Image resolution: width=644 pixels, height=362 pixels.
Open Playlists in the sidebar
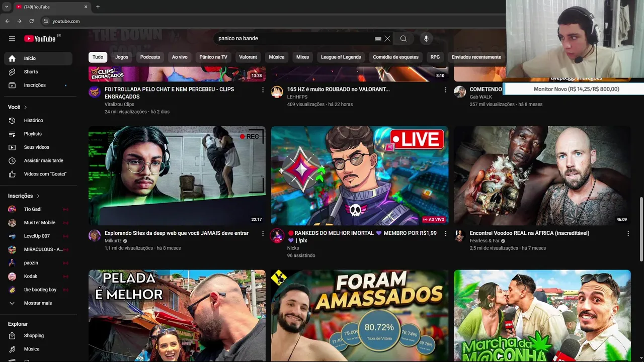point(38,134)
